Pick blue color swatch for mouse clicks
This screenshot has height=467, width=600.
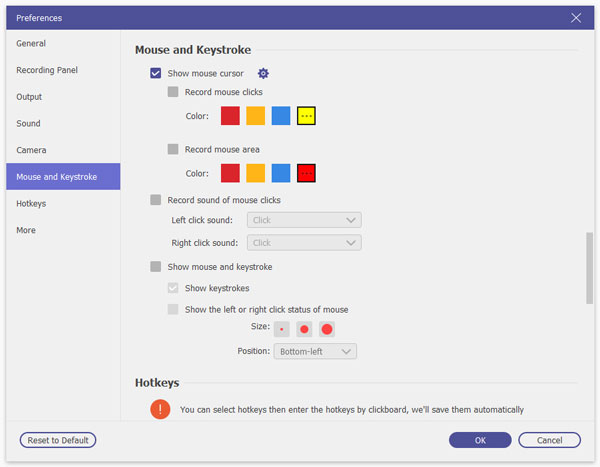tap(281, 116)
